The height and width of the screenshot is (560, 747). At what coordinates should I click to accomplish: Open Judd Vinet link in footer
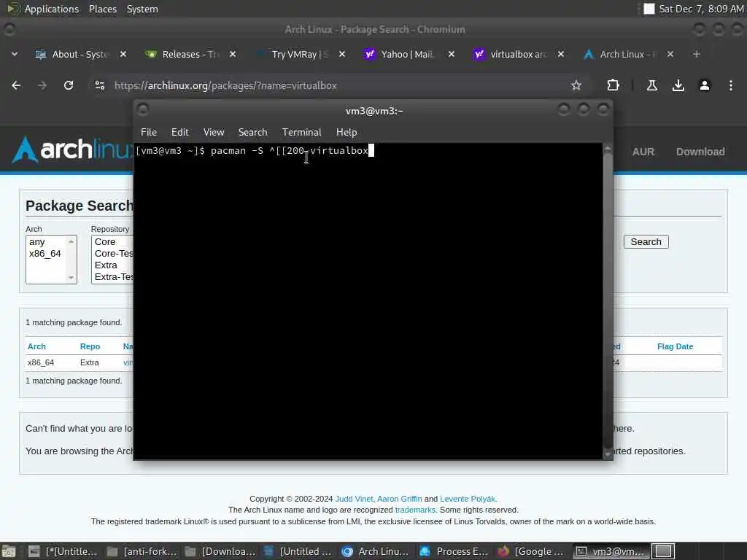354,499
